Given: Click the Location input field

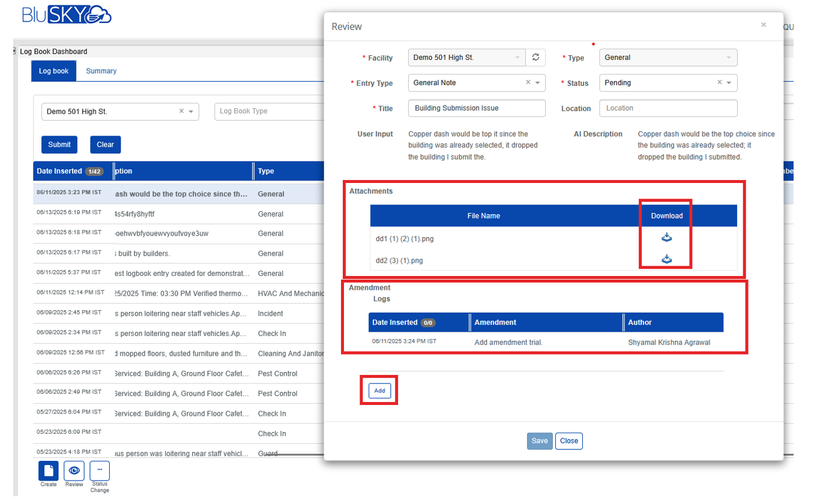Looking at the screenshot, I should (x=668, y=109).
